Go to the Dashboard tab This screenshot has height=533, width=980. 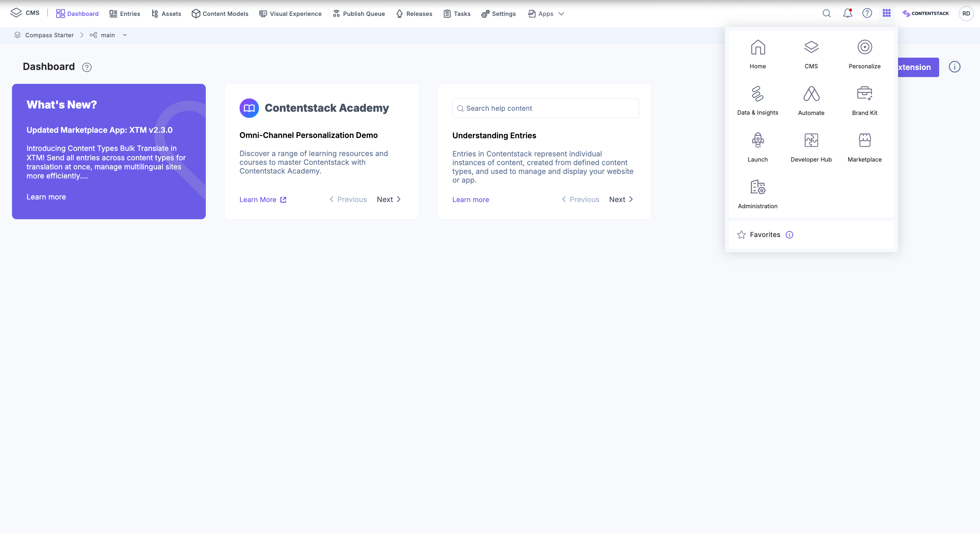(77, 14)
